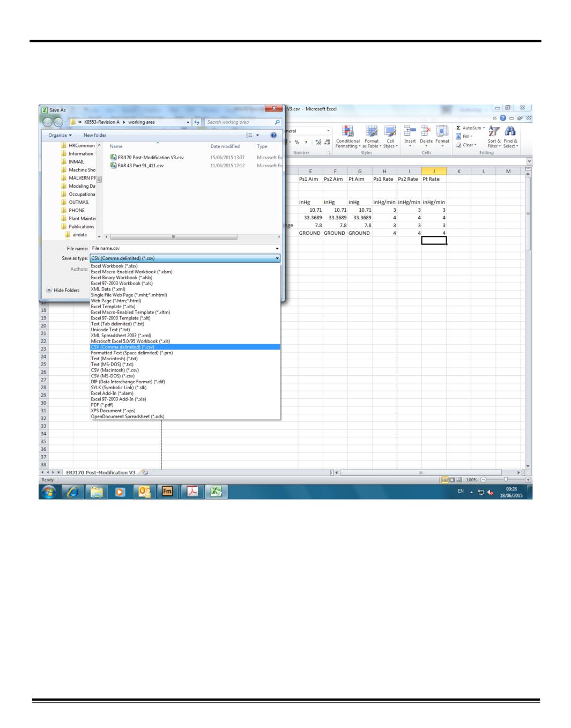Open the Number group dialog launcher
This screenshot has height=728, width=571.
330,153
